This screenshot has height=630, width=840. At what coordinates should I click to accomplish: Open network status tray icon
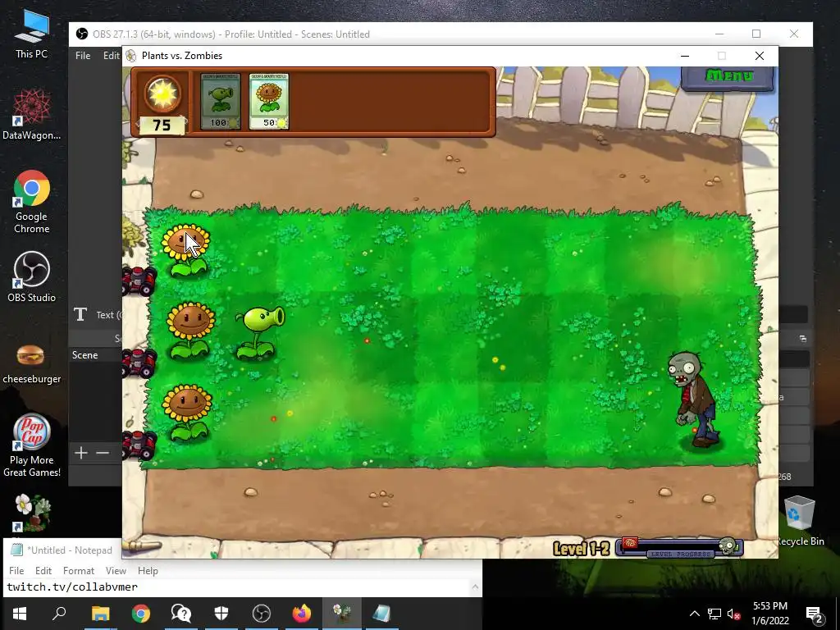click(x=714, y=614)
